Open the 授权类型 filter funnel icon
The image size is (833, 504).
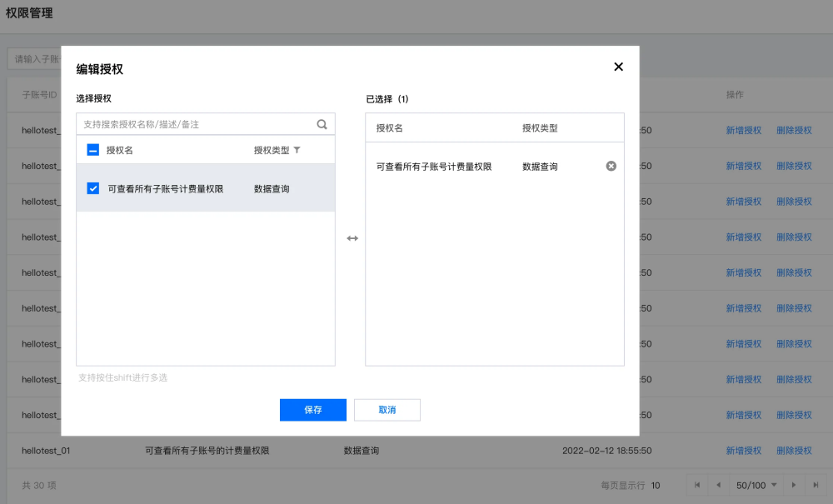(297, 151)
